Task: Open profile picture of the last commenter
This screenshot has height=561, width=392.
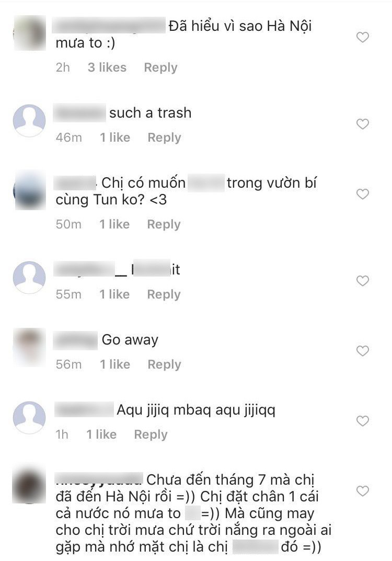Action: [x=29, y=486]
